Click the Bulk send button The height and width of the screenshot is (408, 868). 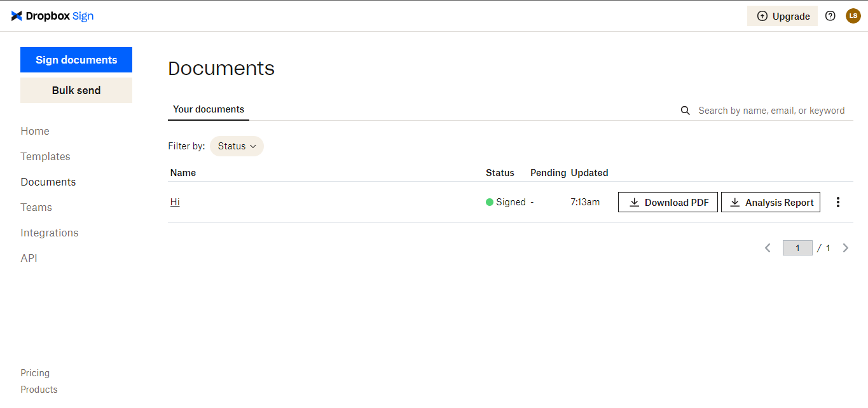pos(76,90)
